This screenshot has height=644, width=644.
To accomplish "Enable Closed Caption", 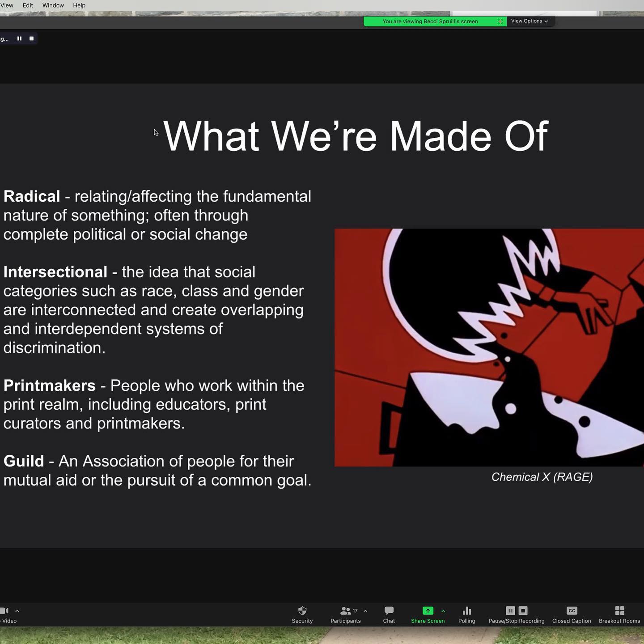I will (572, 611).
